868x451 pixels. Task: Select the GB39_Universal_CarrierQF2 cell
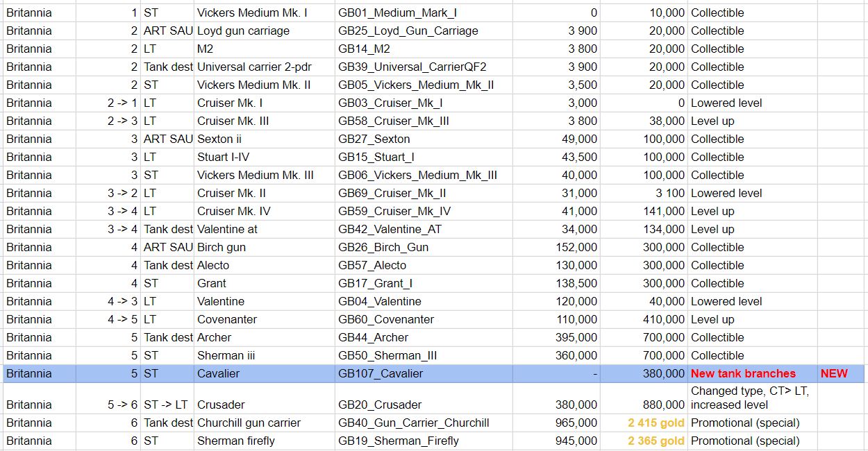pyautogui.click(x=424, y=67)
